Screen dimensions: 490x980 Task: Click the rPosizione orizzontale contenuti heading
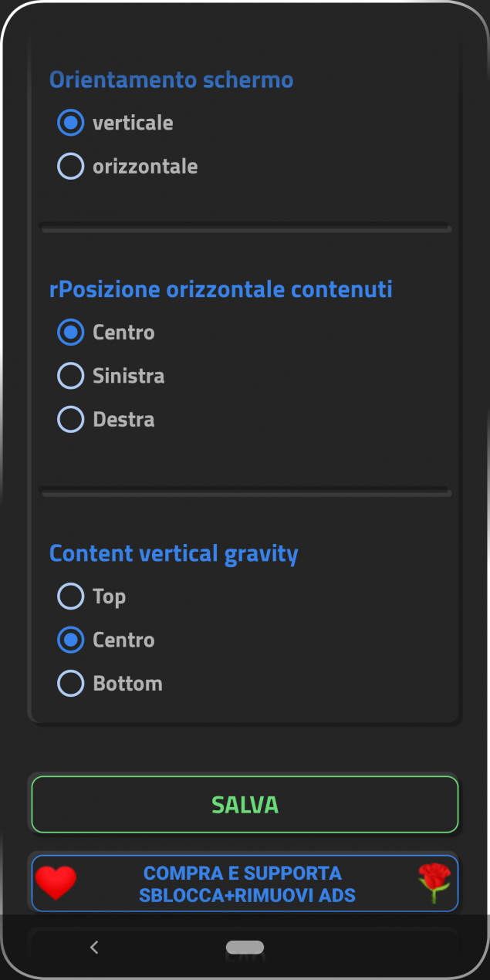pos(221,289)
